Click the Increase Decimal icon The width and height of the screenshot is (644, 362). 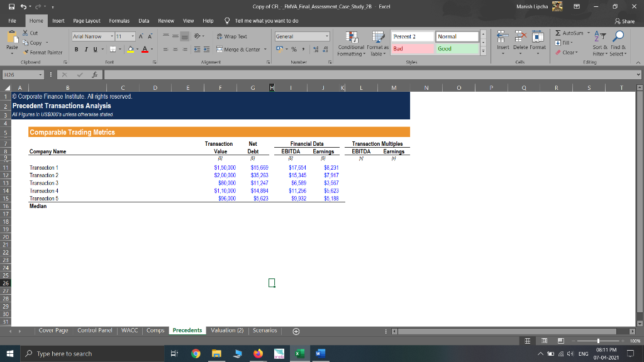(x=316, y=48)
